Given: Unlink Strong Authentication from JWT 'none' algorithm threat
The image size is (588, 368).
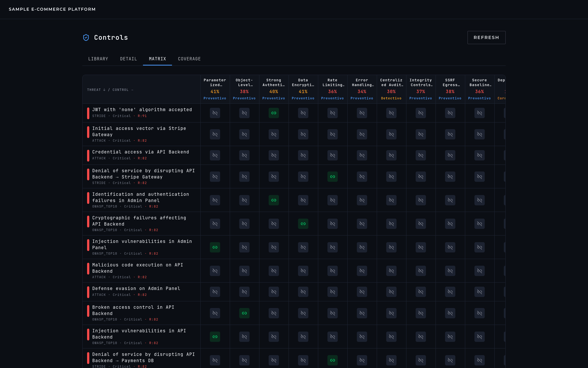Looking at the screenshot, I should click(274, 113).
